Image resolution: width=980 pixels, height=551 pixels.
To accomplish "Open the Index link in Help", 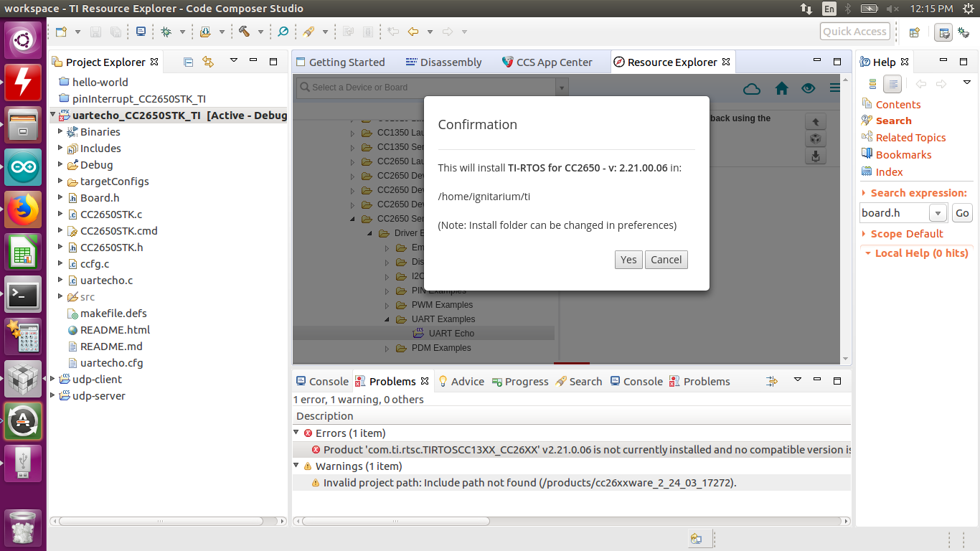I will (889, 172).
